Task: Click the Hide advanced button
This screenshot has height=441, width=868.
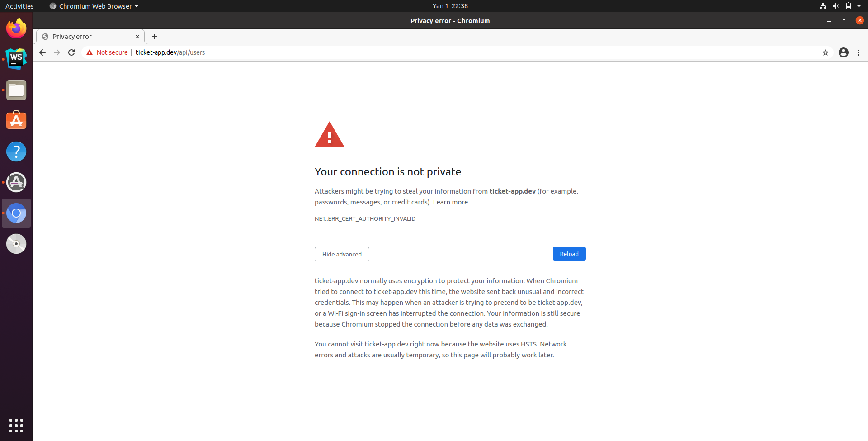Action: 342,254
